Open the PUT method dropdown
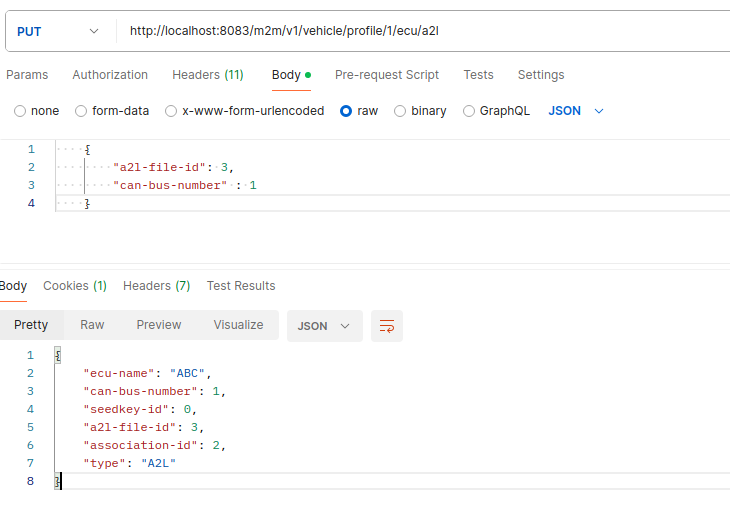This screenshot has height=522, width=730. 60,31
